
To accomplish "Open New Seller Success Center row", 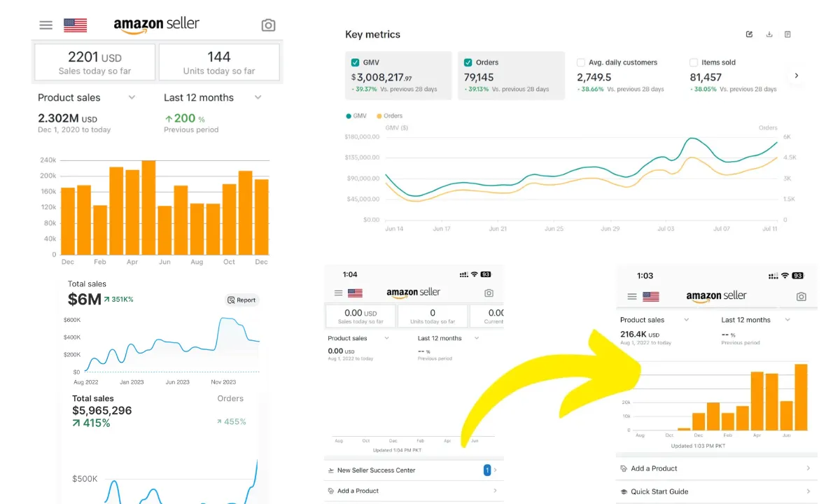I will point(412,470).
